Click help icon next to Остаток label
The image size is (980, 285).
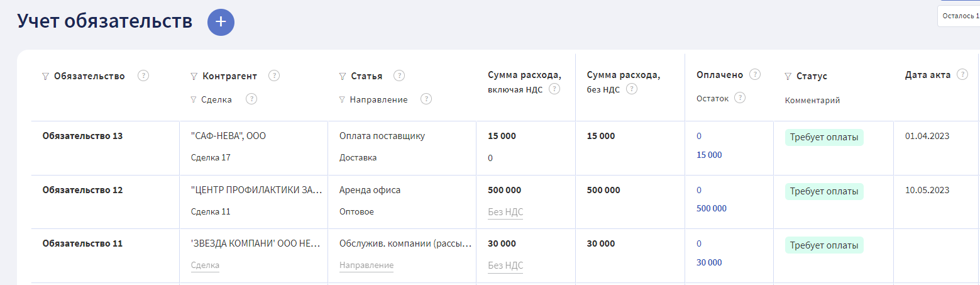click(x=740, y=98)
